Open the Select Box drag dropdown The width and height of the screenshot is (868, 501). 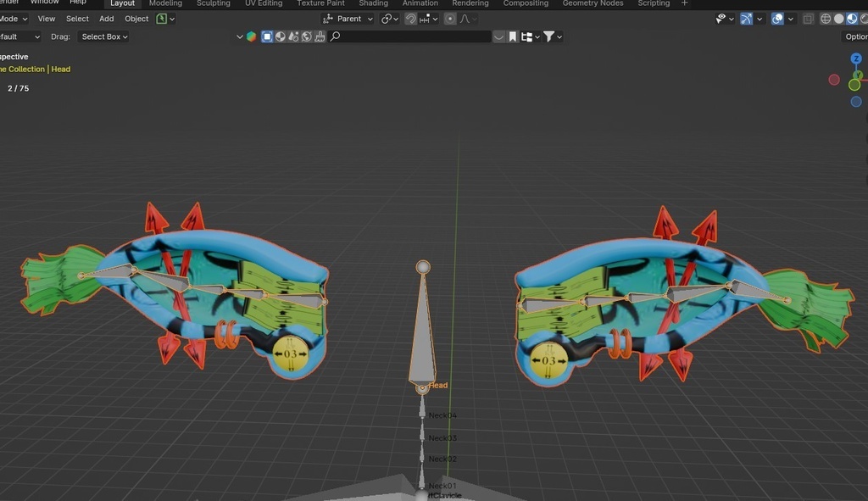point(103,36)
